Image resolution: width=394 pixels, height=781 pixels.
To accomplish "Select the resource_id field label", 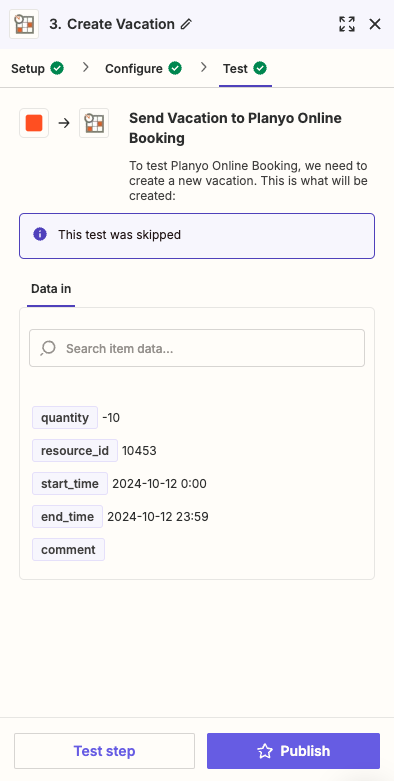I will (75, 450).
